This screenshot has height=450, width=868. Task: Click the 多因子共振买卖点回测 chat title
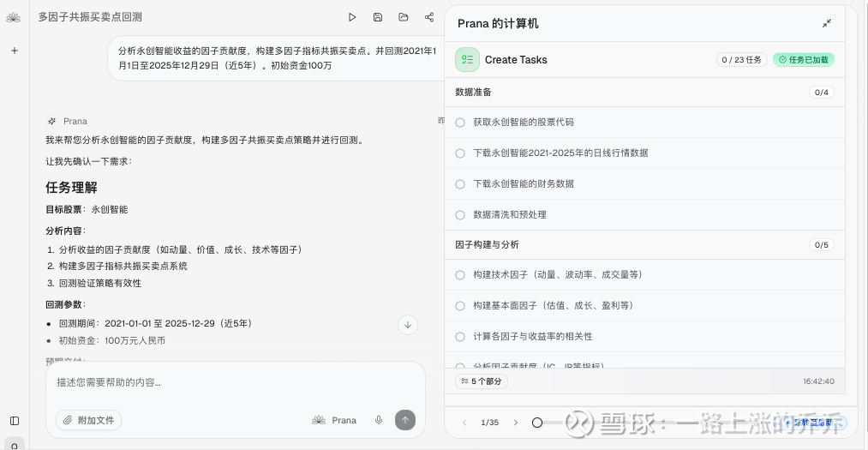coord(90,17)
